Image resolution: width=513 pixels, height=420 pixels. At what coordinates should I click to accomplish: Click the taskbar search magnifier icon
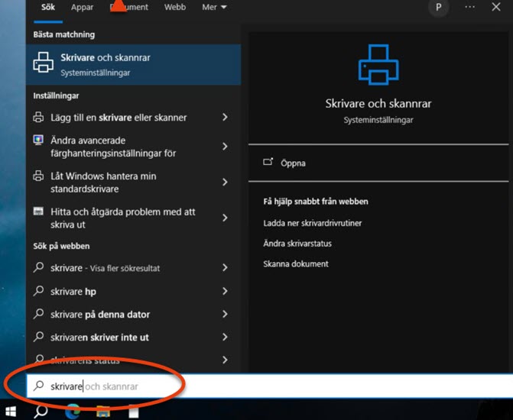pyautogui.click(x=41, y=412)
